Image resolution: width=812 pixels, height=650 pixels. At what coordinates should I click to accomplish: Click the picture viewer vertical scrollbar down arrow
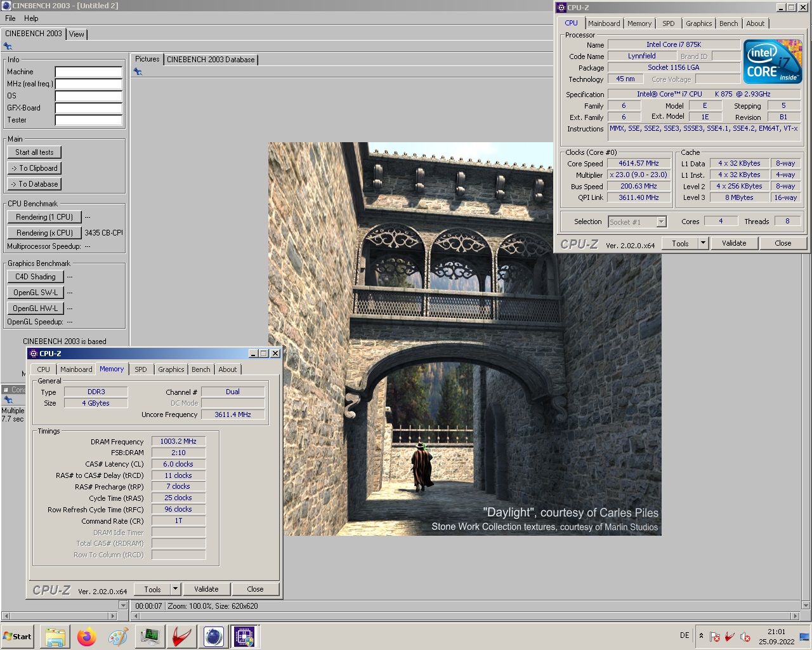click(806, 606)
